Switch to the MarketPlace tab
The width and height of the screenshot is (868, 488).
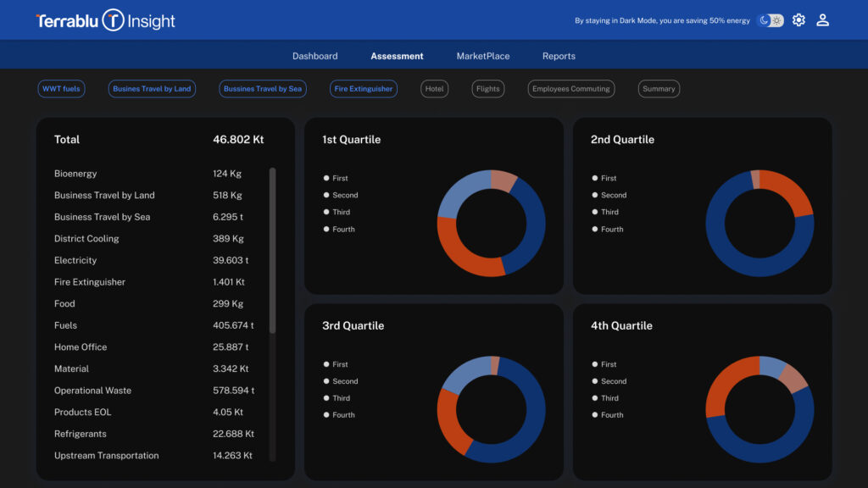pyautogui.click(x=483, y=56)
